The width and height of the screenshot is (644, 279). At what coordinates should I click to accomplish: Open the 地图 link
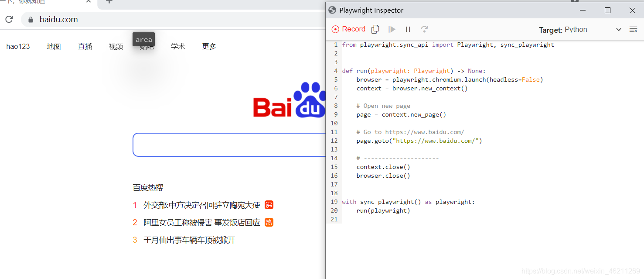point(54,46)
